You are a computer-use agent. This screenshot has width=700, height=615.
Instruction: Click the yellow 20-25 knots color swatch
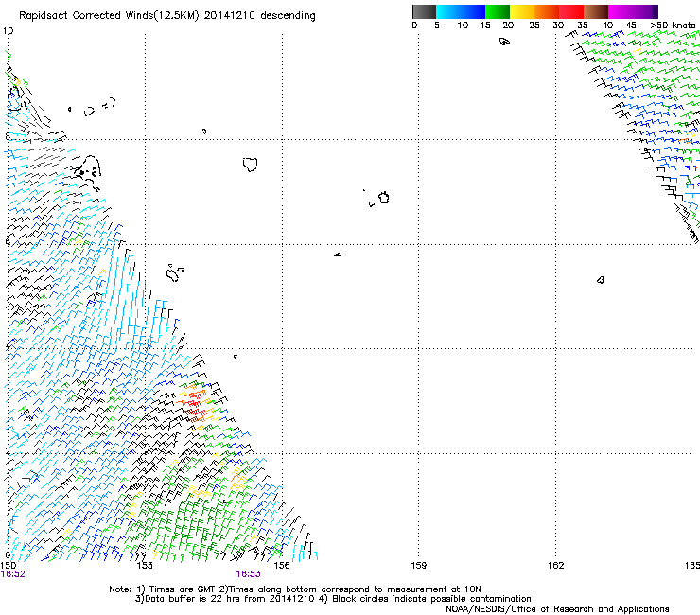(x=522, y=11)
